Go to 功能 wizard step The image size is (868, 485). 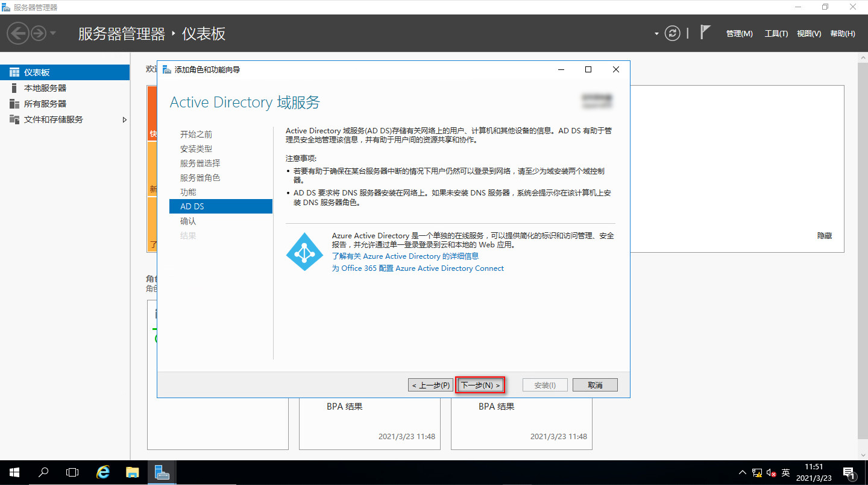(188, 192)
